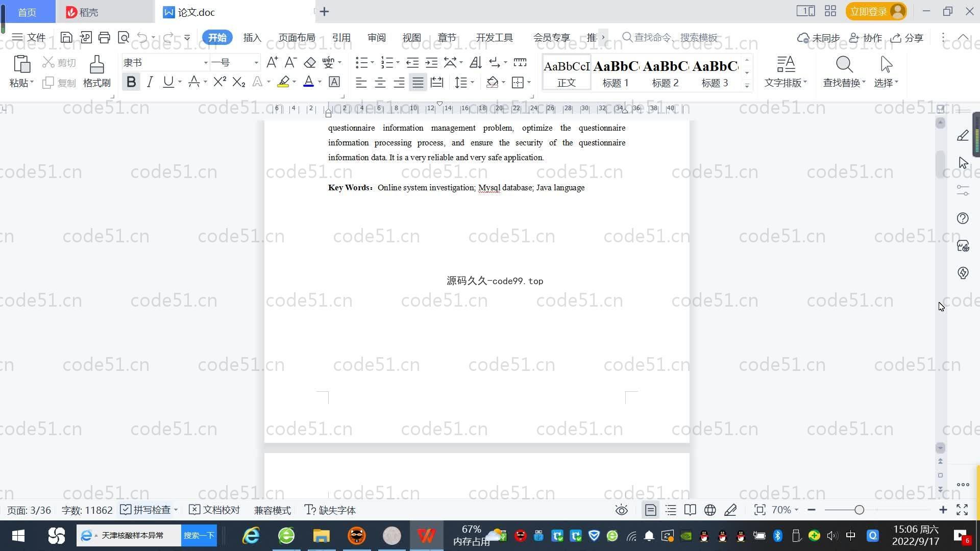Click the Sort icon
This screenshot has width=980, height=551.
(475, 62)
